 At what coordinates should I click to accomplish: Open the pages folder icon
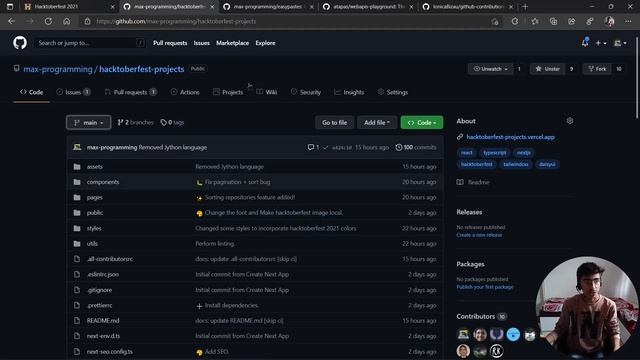point(77,198)
